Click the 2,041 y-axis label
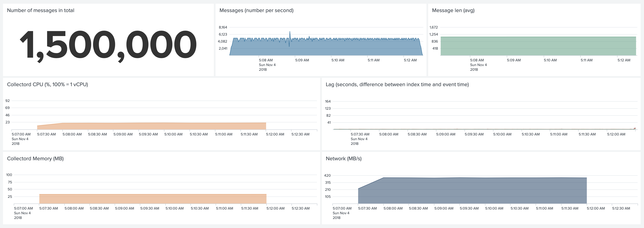The image size is (644, 228). [223, 48]
